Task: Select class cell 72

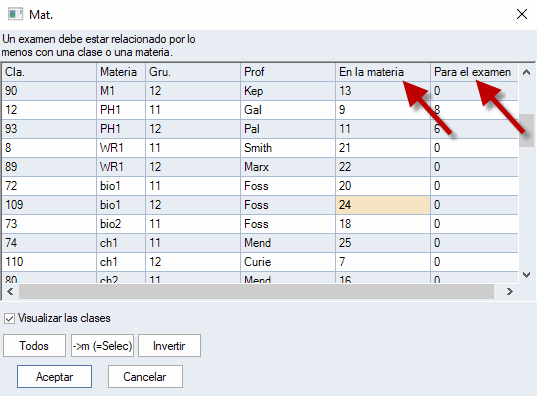Action: 49,186
